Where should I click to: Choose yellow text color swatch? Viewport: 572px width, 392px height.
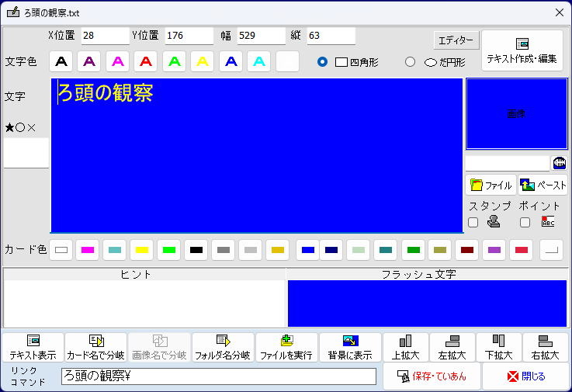(203, 61)
